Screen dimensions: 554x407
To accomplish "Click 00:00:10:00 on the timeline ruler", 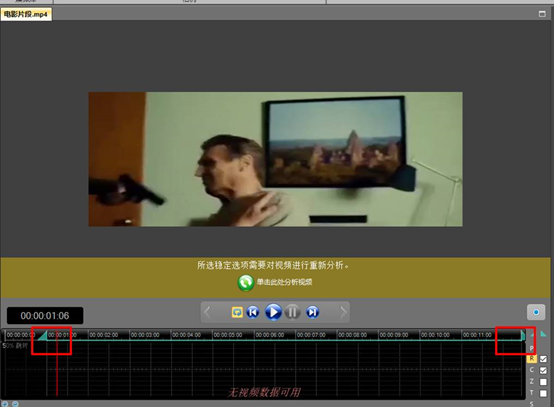I will point(435,335).
